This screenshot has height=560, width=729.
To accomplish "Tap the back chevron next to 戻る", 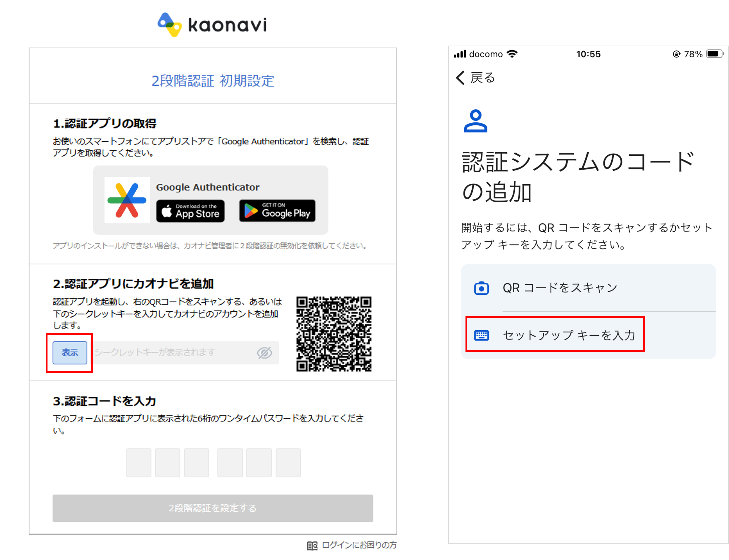I will [x=460, y=78].
